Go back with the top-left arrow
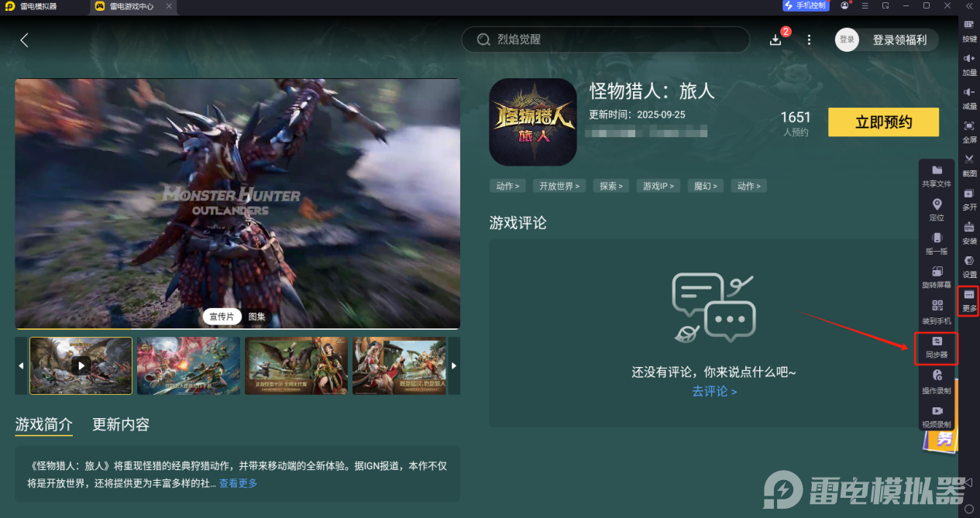The height and width of the screenshot is (518, 980). [24, 40]
